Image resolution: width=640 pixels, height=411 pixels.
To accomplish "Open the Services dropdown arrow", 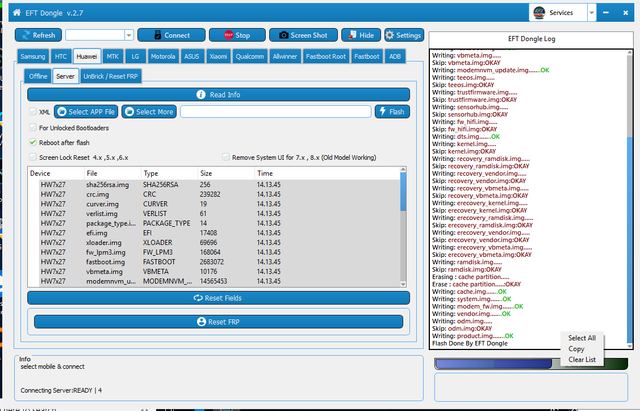I will coord(591,13).
